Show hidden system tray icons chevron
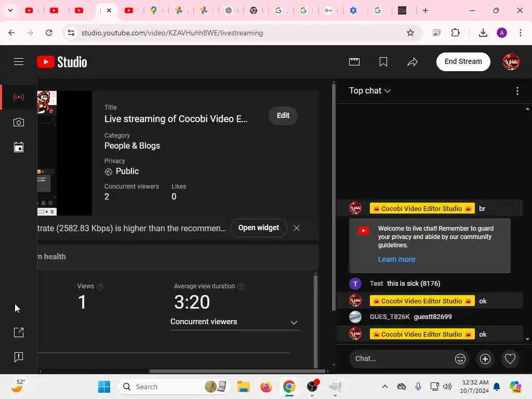Image resolution: width=532 pixels, height=399 pixels. pyautogui.click(x=385, y=387)
